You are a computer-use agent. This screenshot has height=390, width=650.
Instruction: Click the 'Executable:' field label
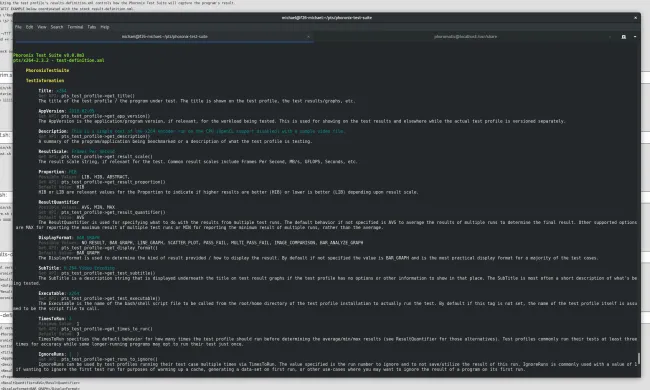(x=52, y=293)
